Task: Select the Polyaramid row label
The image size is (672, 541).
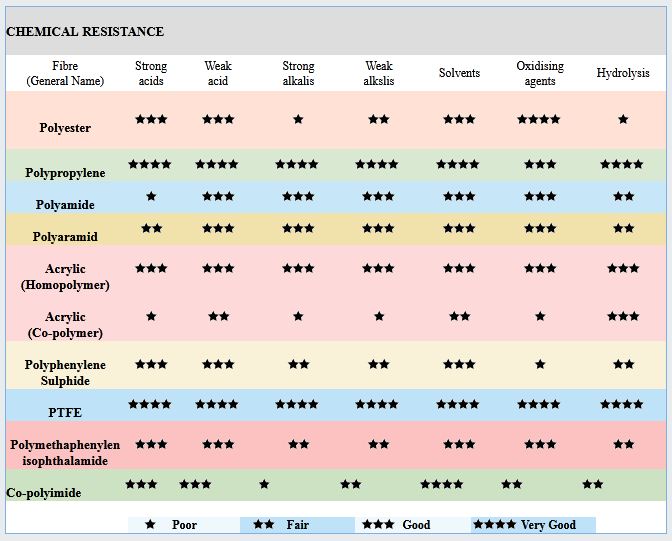Action: tap(65, 237)
